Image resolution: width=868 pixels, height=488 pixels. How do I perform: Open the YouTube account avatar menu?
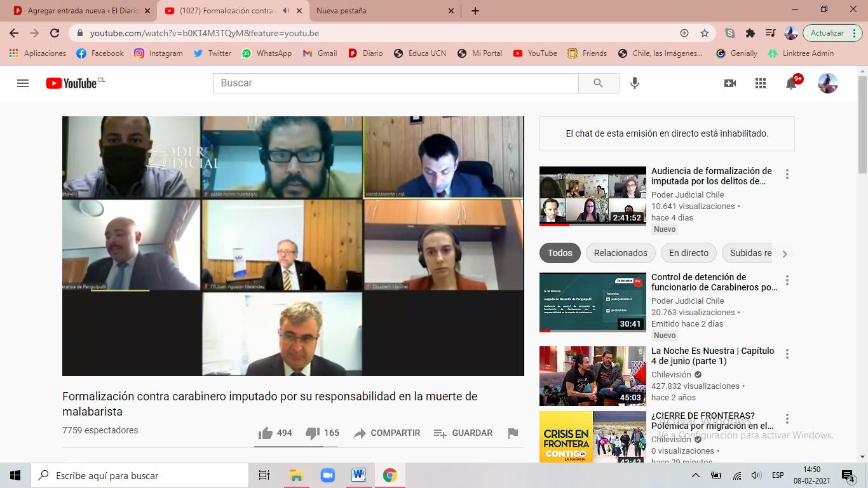coord(827,83)
